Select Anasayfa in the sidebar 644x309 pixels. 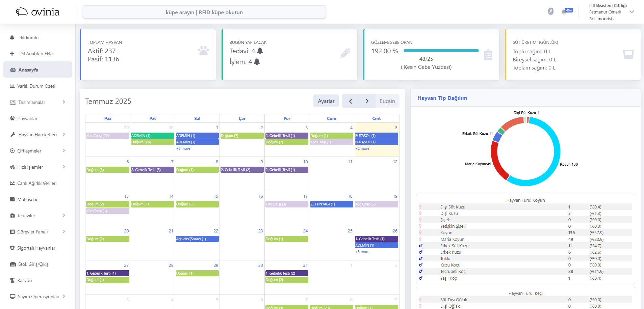[37, 69]
